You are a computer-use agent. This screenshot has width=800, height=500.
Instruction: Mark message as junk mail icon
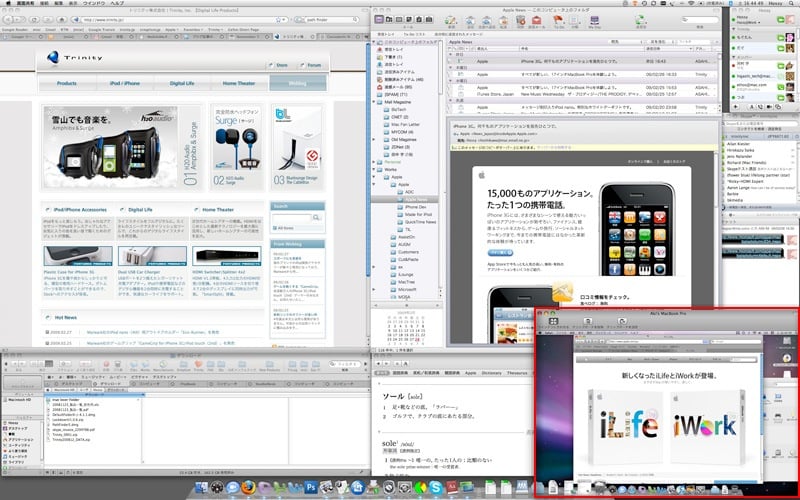click(x=536, y=21)
